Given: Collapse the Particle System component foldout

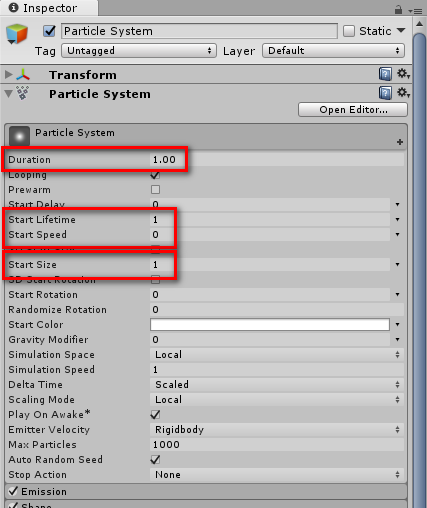Looking at the screenshot, I should (9, 94).
